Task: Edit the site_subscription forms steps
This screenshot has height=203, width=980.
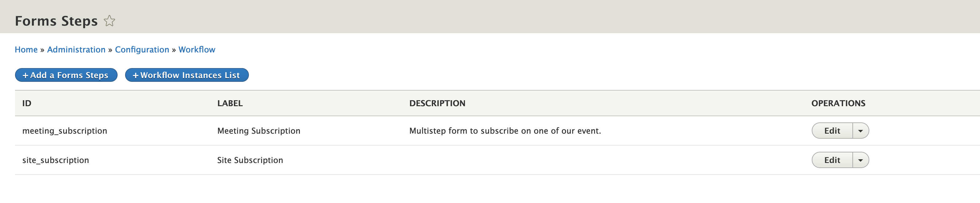Action: (832, 160)
